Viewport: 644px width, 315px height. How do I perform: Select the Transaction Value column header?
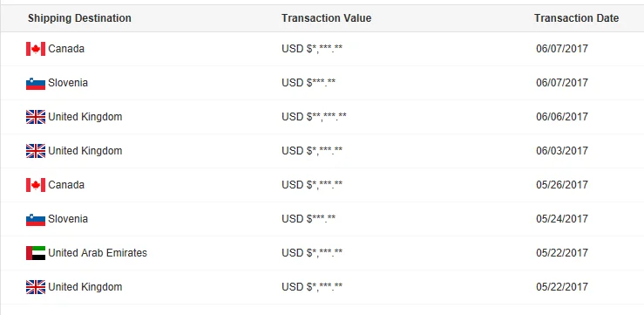(327, 18)
